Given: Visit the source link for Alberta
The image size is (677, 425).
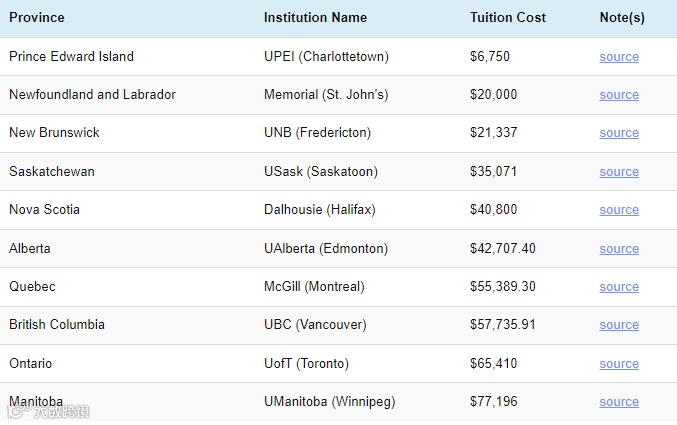Looking at the screenshot, I should (x=619, y=249).
